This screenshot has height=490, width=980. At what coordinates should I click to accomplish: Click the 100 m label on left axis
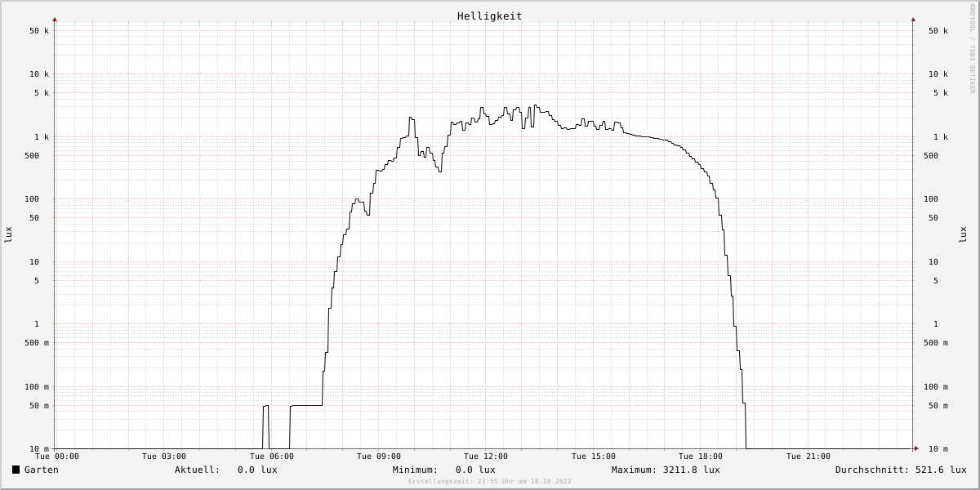37,387
